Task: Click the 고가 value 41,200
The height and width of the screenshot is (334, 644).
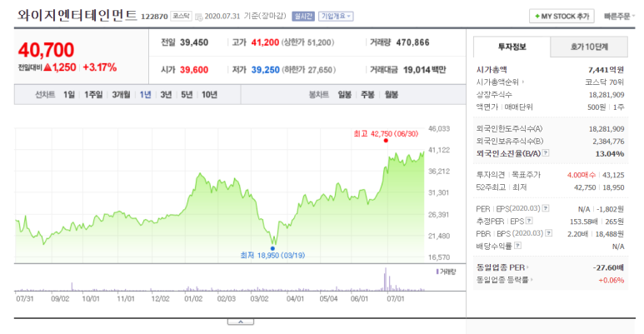Action: (265, 42)
